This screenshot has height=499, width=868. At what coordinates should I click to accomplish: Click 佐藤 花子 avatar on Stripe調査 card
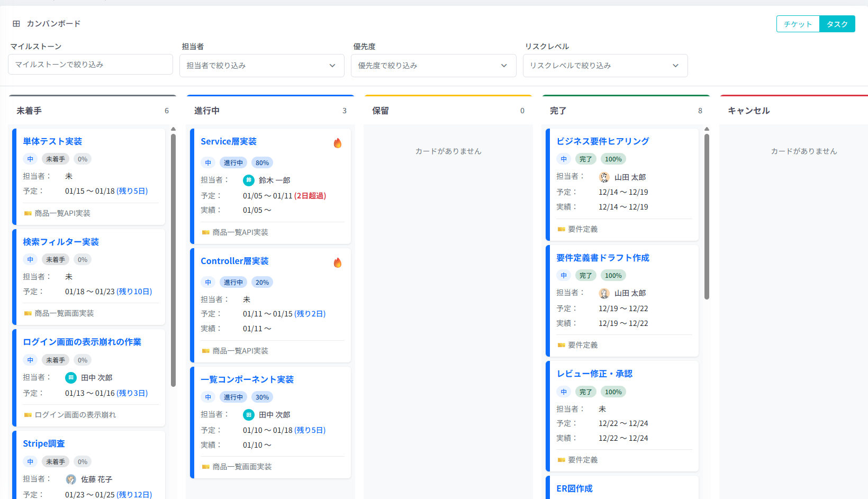click(x=71, y=479)
